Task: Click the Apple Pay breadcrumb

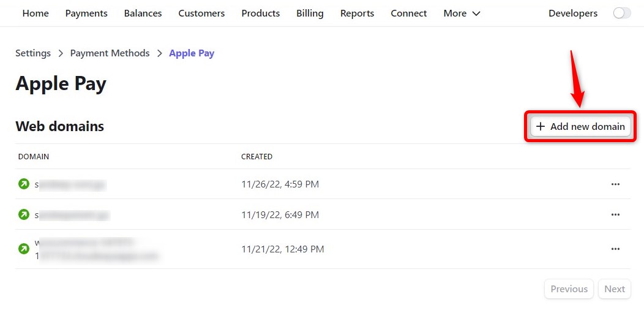Action: (192, 53)
